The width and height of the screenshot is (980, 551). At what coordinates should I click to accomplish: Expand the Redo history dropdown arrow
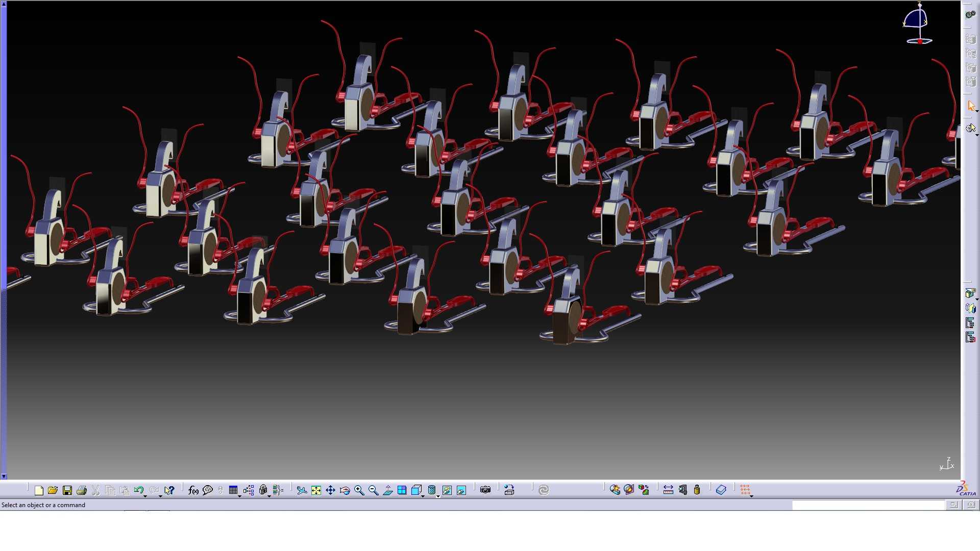[x=160, y=496]
